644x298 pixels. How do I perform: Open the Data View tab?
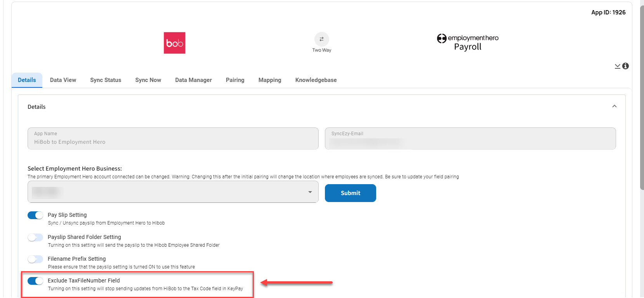click(63, 80)
